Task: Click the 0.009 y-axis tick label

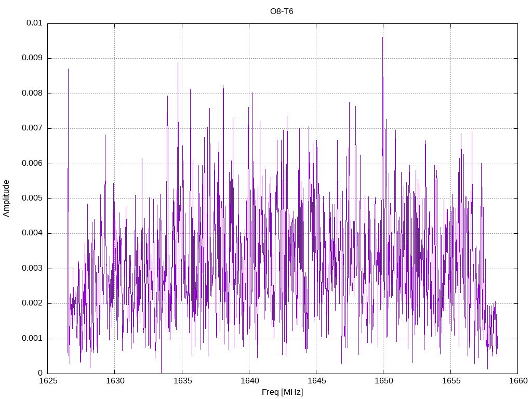Action: (32, 58)
